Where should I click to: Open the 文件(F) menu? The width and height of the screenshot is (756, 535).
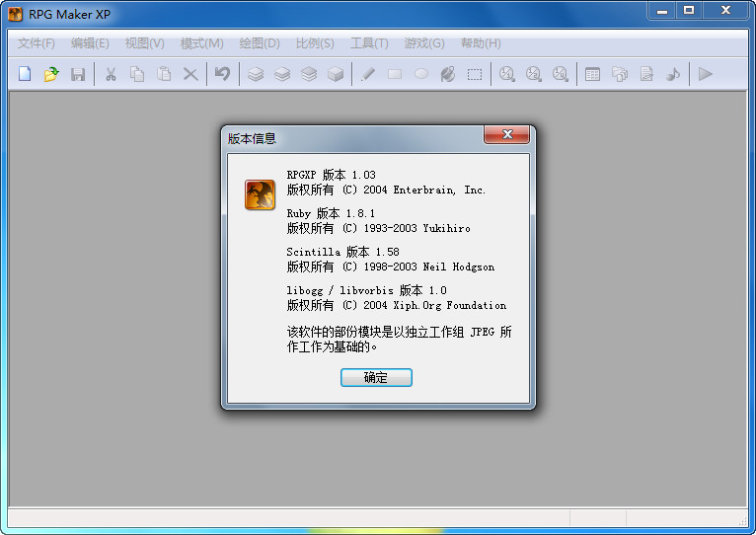37,43
